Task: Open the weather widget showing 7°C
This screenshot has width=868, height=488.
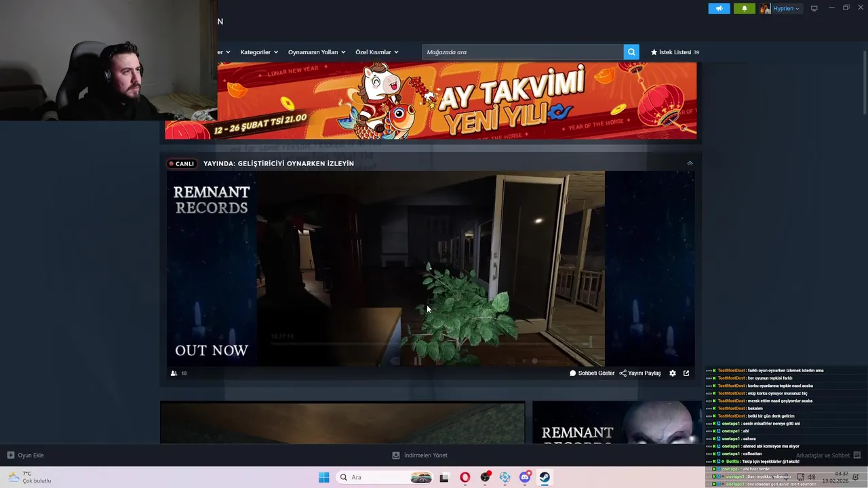Action: tap(30, 477)
